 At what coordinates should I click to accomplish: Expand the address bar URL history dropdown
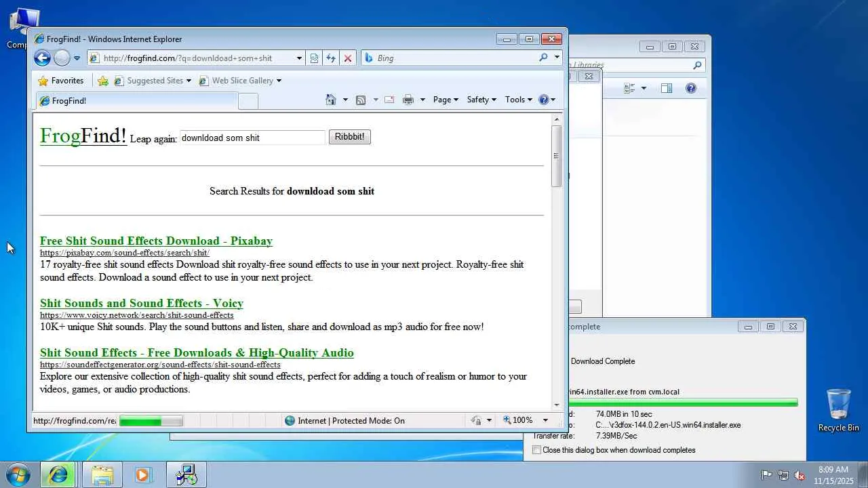point(299,58)
